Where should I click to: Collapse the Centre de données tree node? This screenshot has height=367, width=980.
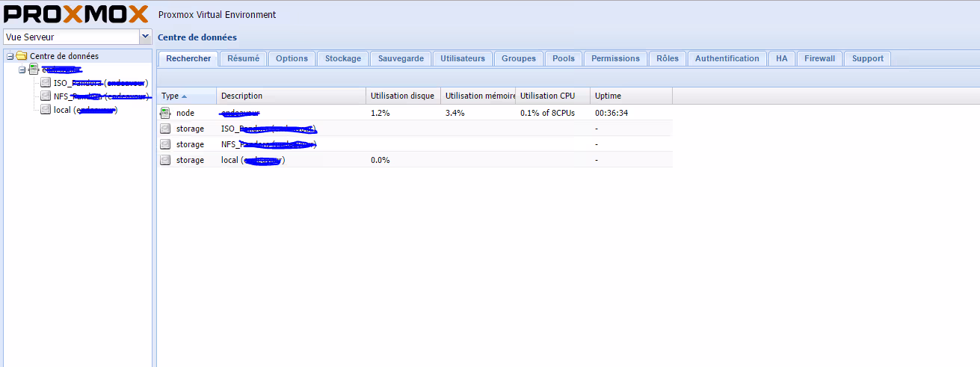tap(10, 56)
